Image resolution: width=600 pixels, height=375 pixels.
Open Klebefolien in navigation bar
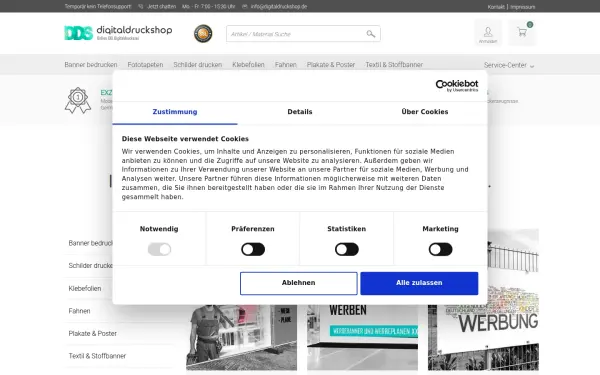tap(248, 65)
